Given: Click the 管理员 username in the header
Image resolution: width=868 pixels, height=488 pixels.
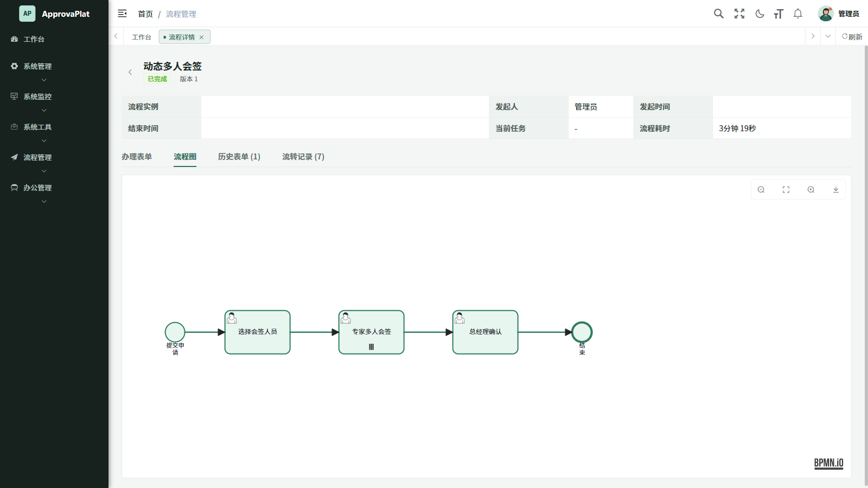Looking at the screenshot, I should pyautogui.click(x=848, y=14).
